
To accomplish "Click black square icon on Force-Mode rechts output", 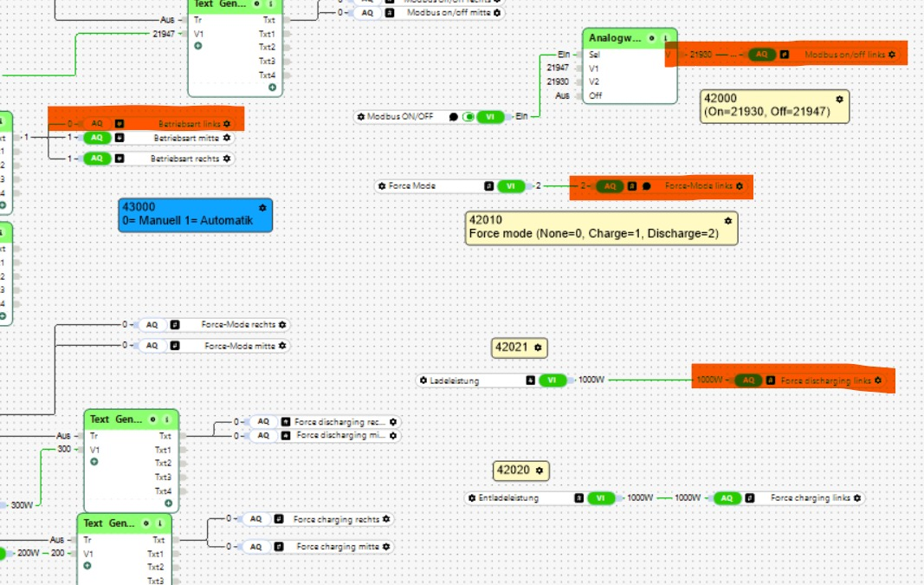I will point(175,324).
